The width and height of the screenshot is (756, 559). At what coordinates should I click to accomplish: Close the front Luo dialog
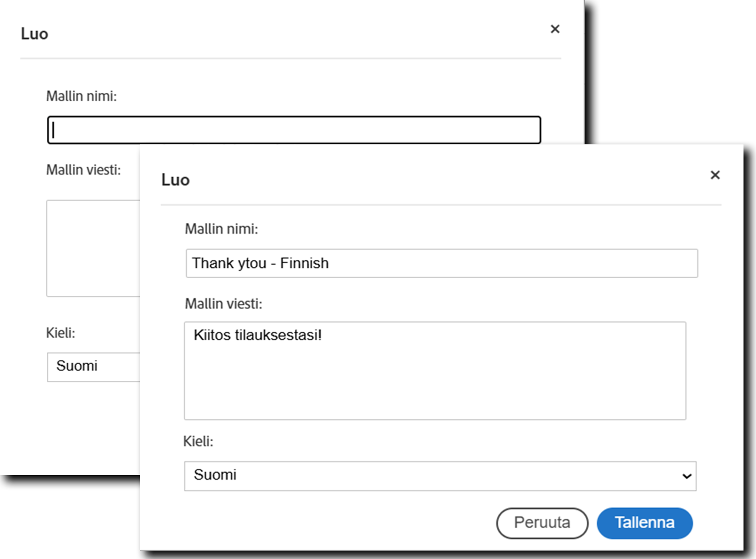715,175
